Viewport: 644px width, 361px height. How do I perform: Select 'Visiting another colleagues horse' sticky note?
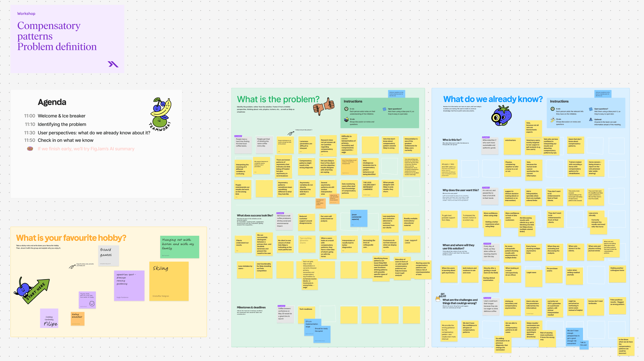click(x=618, y=274)
